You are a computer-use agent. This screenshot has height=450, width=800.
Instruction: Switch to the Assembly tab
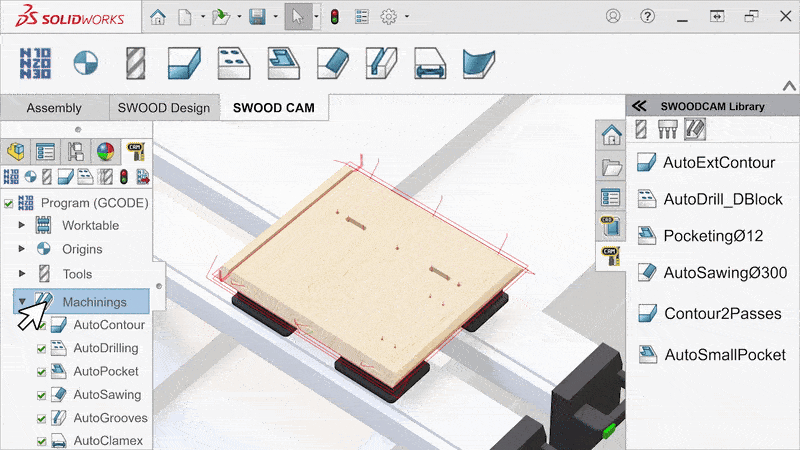tap(54, 108)
